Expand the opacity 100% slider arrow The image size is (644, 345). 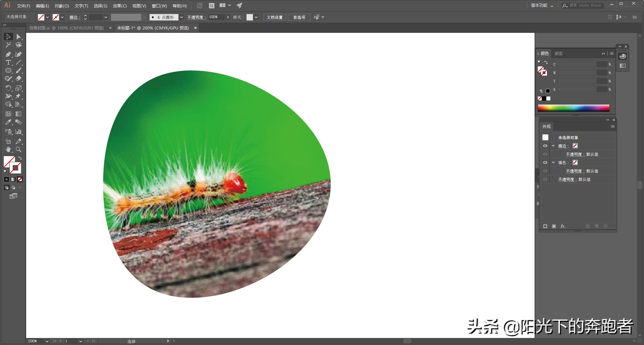[x=228, y=17]
